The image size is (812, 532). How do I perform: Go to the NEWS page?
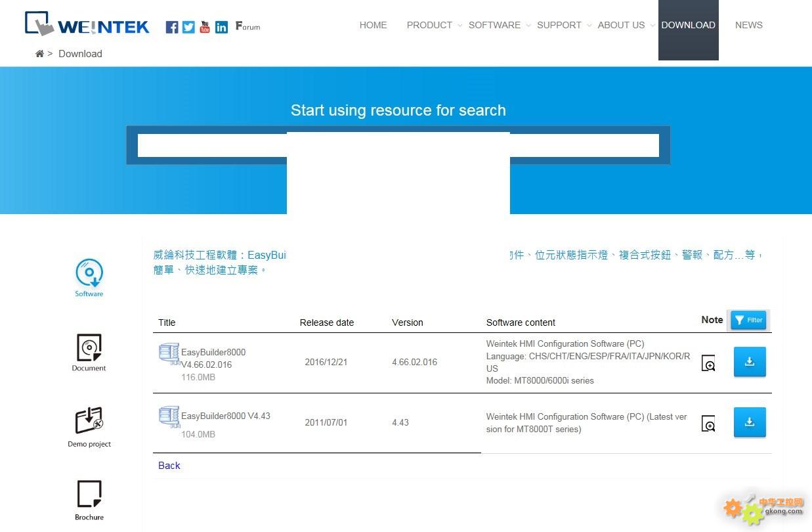coord(749,25)
